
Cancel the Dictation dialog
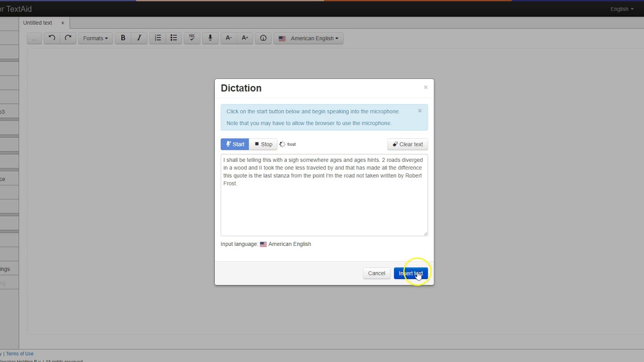376,274
